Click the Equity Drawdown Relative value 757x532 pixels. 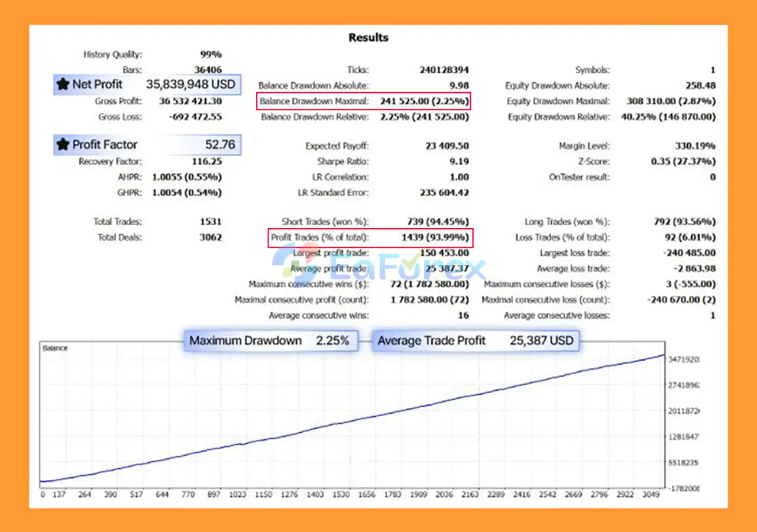point(668,117)
